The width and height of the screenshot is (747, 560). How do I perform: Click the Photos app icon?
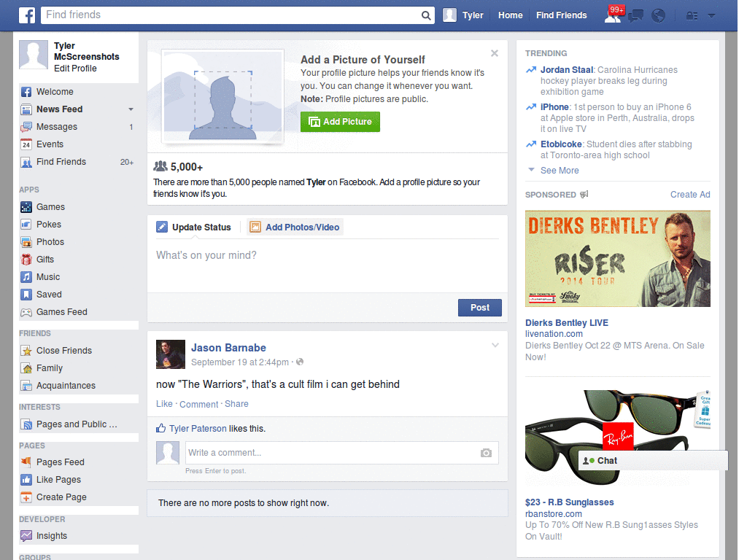pyautogui.click(x=26, y=242)
